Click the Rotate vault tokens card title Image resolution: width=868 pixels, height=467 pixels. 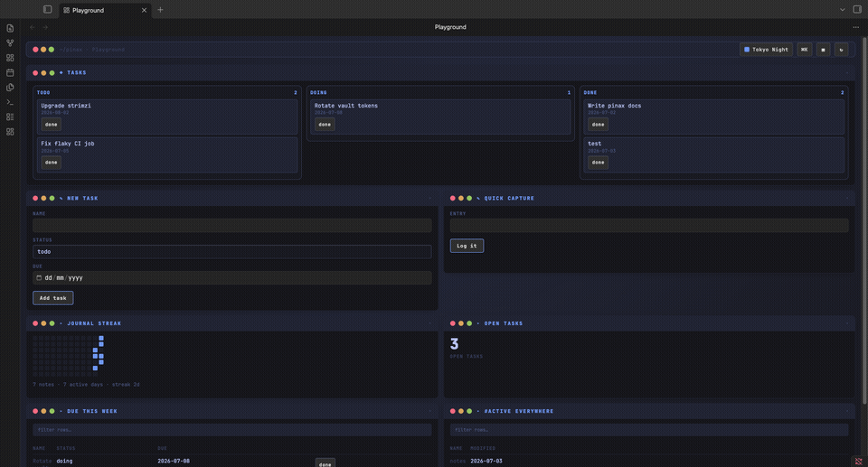[x=346, y=106]
